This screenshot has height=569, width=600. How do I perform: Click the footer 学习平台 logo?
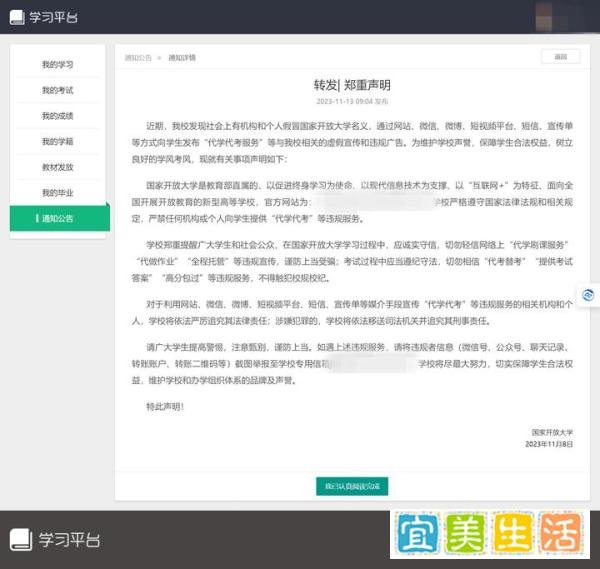55,540
